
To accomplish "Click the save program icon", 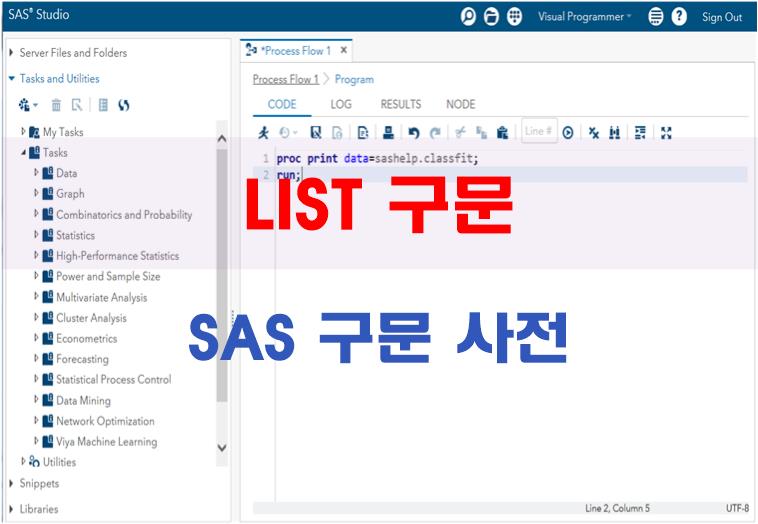I will pos(316,132).
